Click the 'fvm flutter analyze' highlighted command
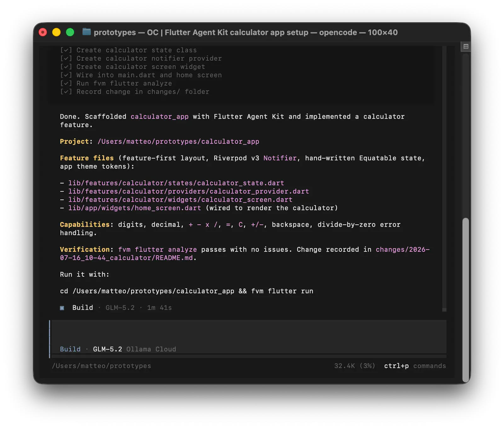Viewport: 504px width, 428px height. pyautogui.click(x=157, y=250)
